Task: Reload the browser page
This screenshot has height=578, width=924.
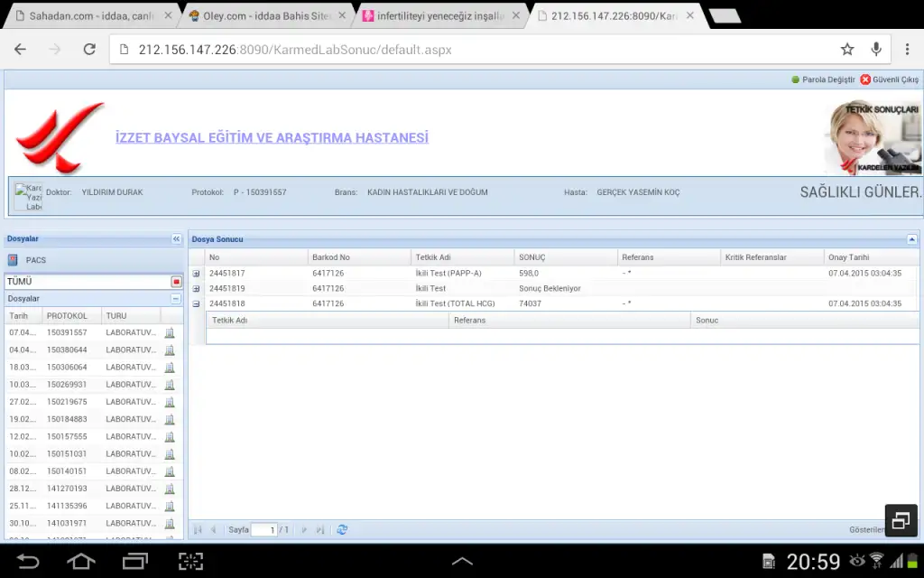Action: click(88, 50)
